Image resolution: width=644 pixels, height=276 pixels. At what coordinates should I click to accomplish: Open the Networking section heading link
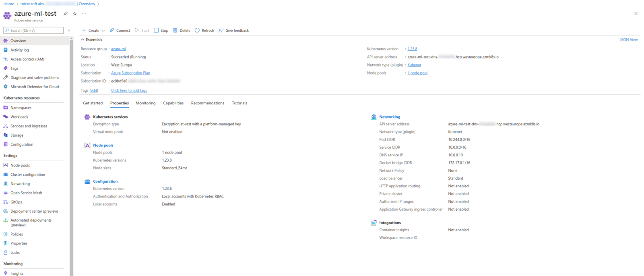[x=390, y=117]
